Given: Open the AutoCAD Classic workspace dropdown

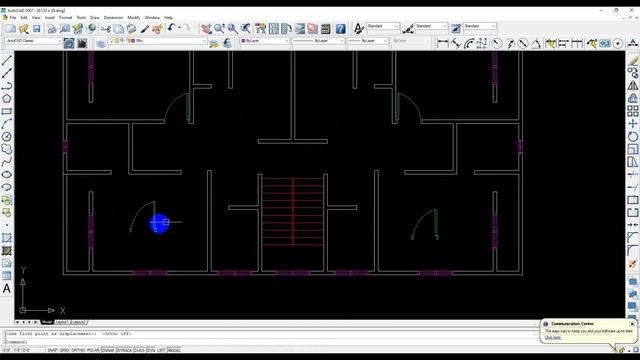Looking at the screenshot, I should point(33,41).
